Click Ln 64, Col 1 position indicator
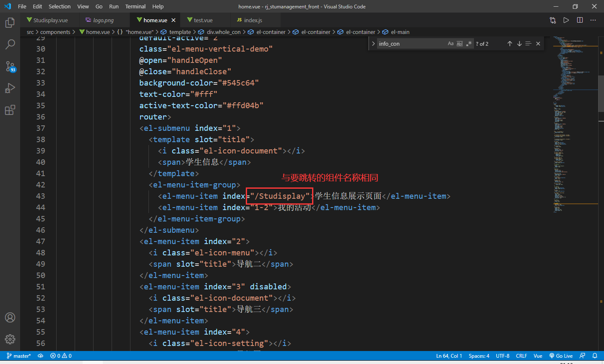Viewport: 604px width, 364px height. [x=449, y=356]
